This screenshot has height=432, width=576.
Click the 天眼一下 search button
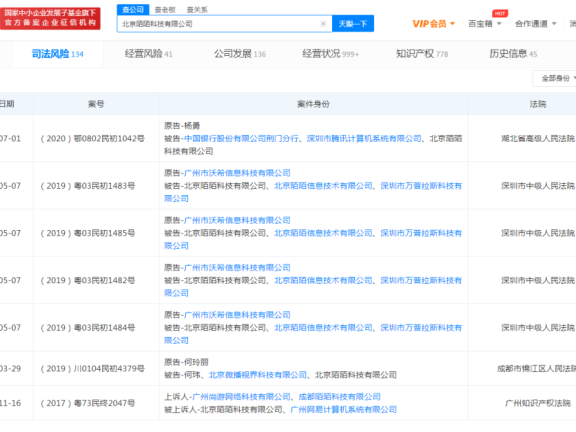pos(353,24)
